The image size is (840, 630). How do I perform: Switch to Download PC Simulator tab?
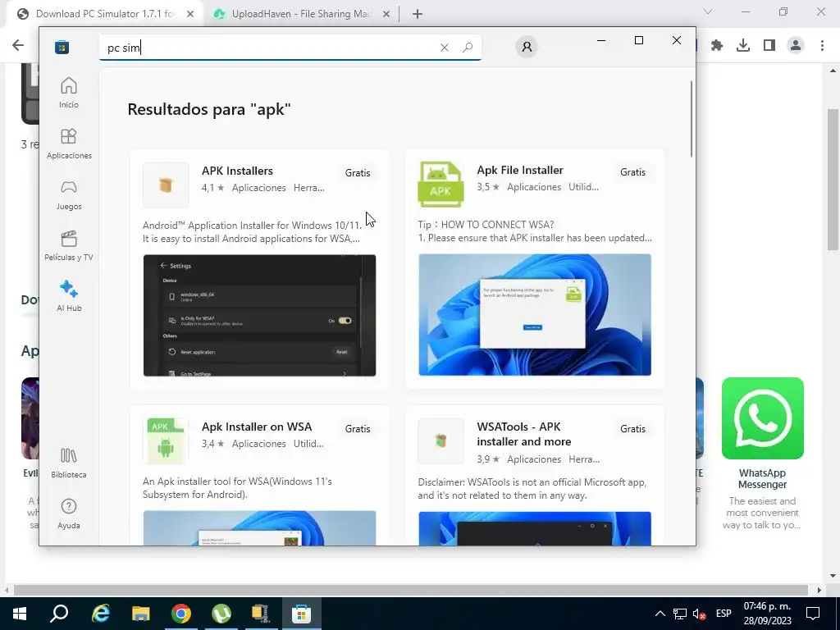(104, 14)
